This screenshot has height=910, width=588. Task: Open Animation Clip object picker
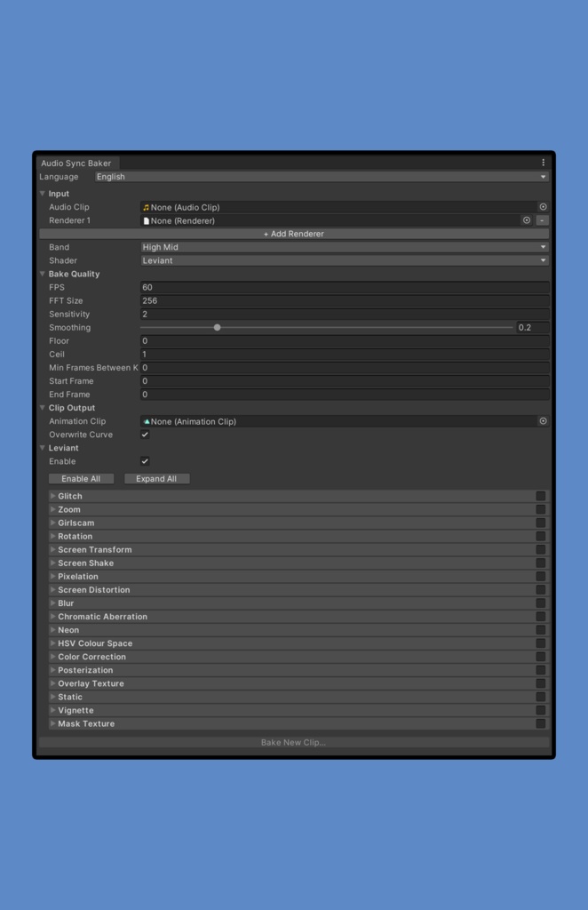click(x=543, y=421)
